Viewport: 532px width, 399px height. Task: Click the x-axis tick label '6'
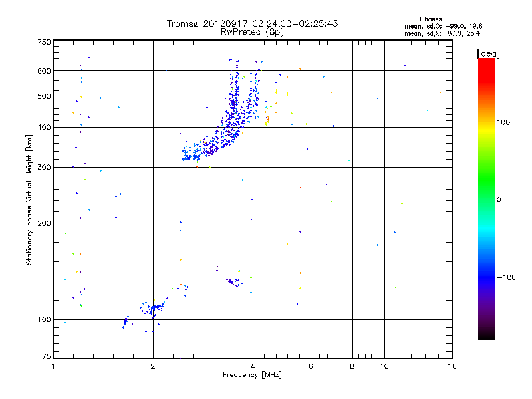pos(311,366)
